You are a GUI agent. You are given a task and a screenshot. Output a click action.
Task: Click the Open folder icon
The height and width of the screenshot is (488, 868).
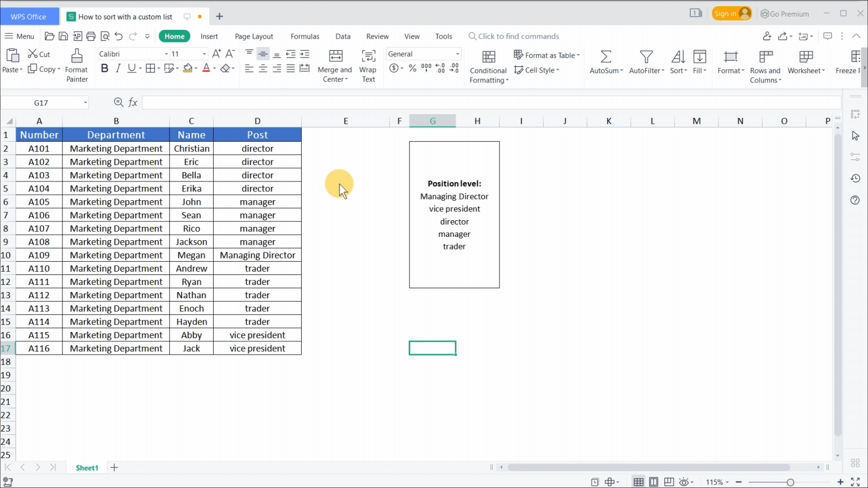click(49, 36)
